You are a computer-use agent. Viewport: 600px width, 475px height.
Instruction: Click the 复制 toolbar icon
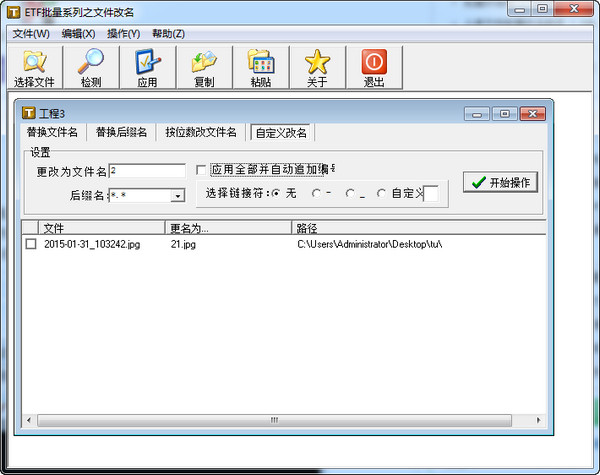tap(204, 63)
